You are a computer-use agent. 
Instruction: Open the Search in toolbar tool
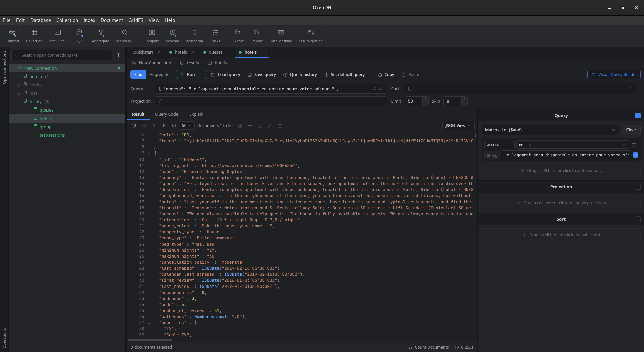point(125,36)
